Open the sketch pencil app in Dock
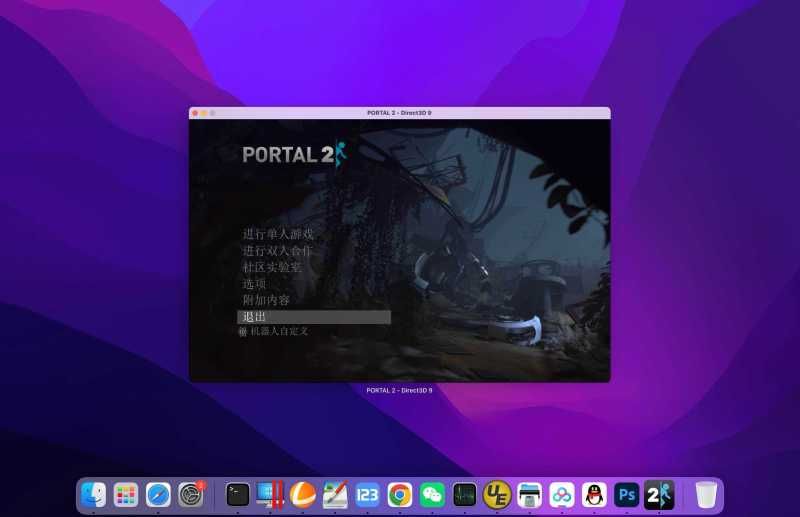Screen dimensions: 800x517 pyautogui.click(x=335, y=495)
